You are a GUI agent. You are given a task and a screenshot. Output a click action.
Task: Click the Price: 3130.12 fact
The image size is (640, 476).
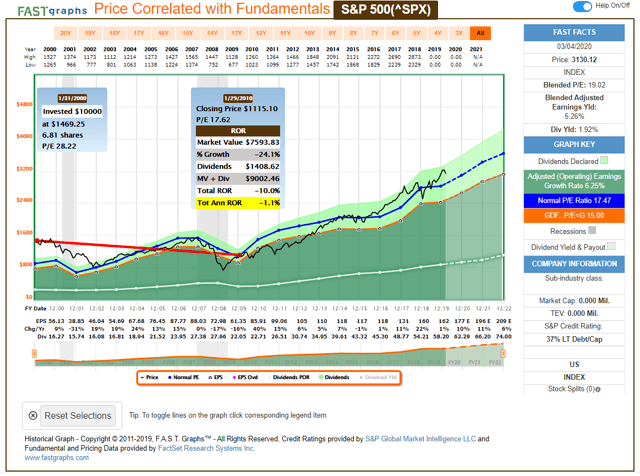(x=574, y=60)
